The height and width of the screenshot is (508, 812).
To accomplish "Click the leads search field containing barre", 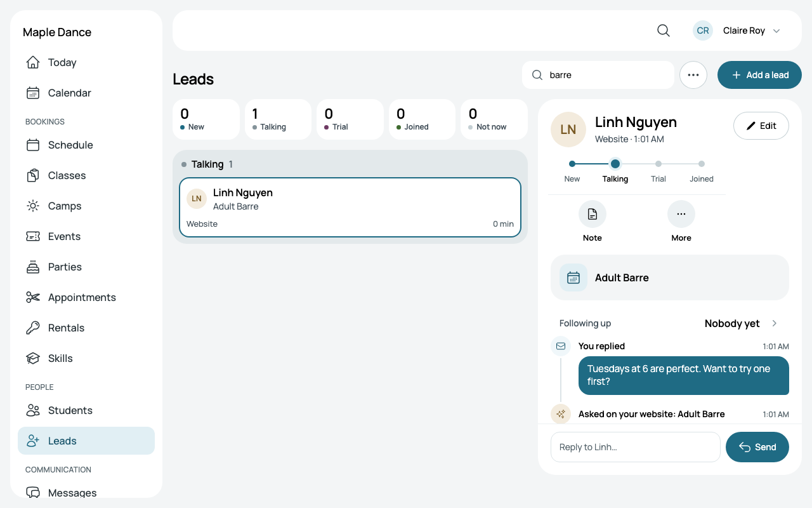I will (598, 75).
